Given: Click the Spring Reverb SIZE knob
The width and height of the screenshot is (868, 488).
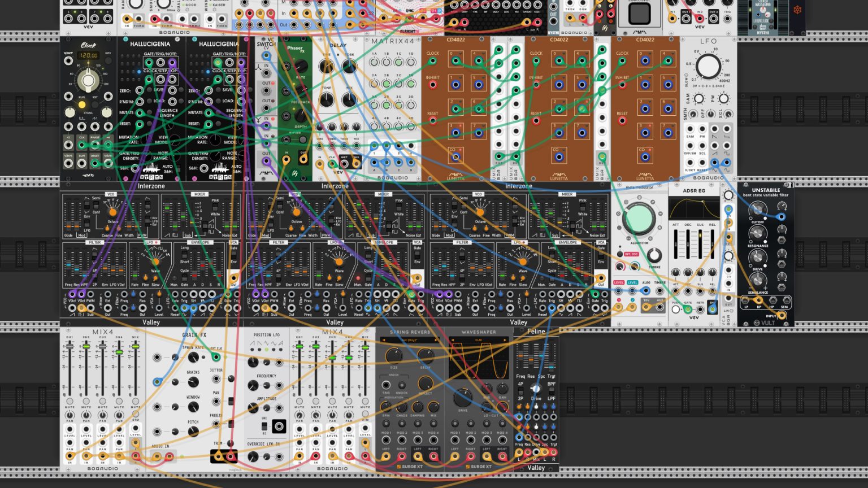Looking at the screenshot, I should click(394, 355).
